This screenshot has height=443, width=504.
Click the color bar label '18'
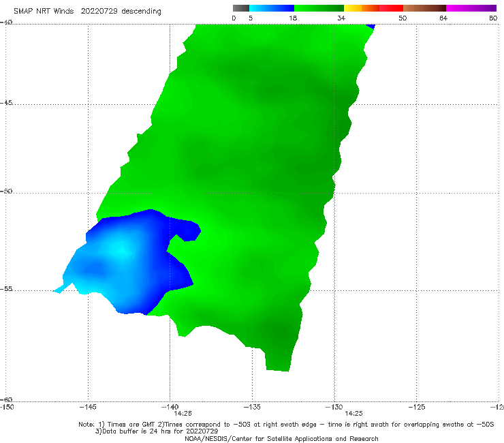coord(293,18)
